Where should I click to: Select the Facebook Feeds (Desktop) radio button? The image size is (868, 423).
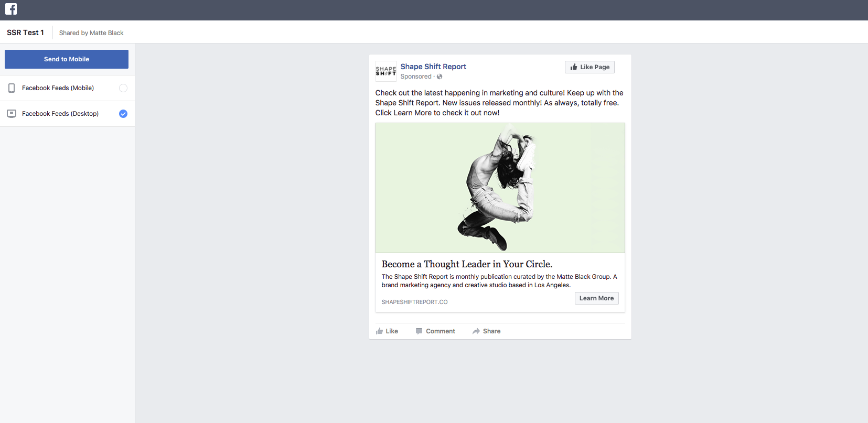click(x=123, y=114)
